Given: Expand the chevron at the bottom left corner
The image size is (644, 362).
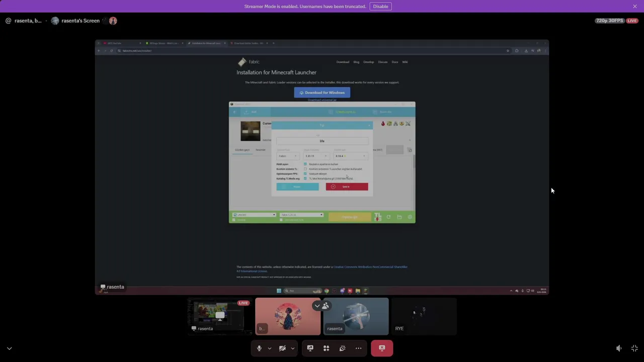Looking at the screenshot, I should click(x=9, y=348).
